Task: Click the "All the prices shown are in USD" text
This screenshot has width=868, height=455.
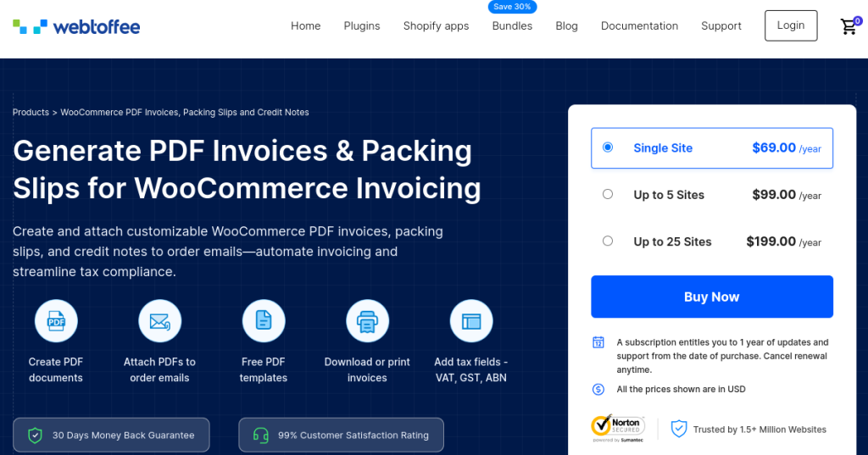Action: 681,389
